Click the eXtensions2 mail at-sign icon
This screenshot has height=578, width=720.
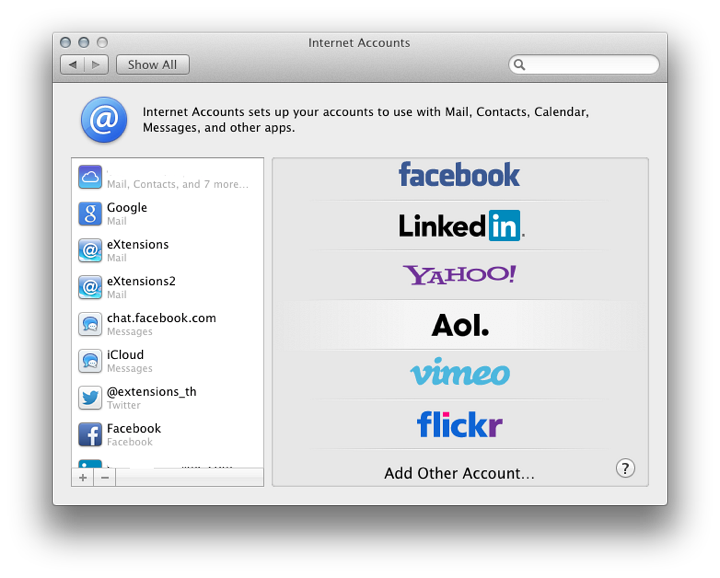click(90, 287)
